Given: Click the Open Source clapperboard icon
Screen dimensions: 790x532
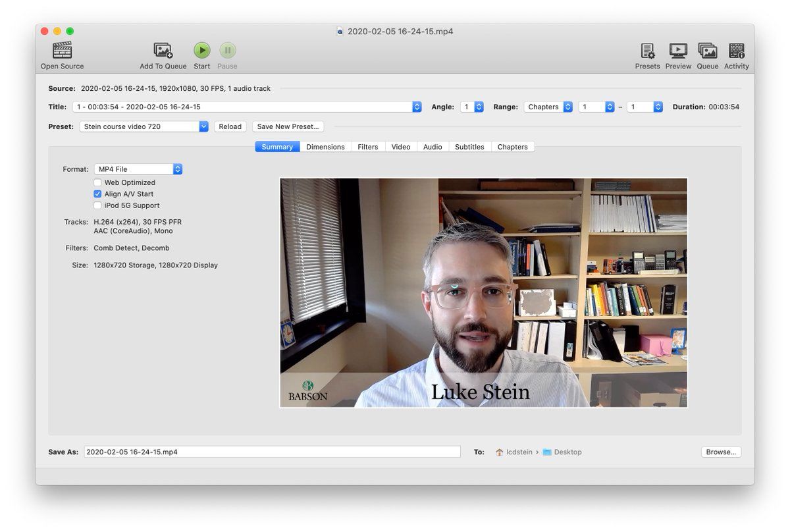Looking at the screenshot, I should [62, 51].
